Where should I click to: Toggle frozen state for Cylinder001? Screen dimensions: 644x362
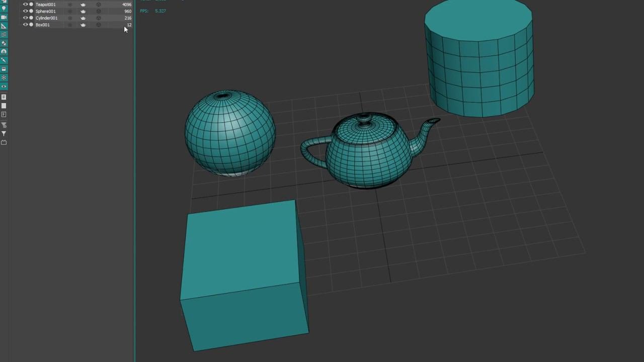[70, 18]
